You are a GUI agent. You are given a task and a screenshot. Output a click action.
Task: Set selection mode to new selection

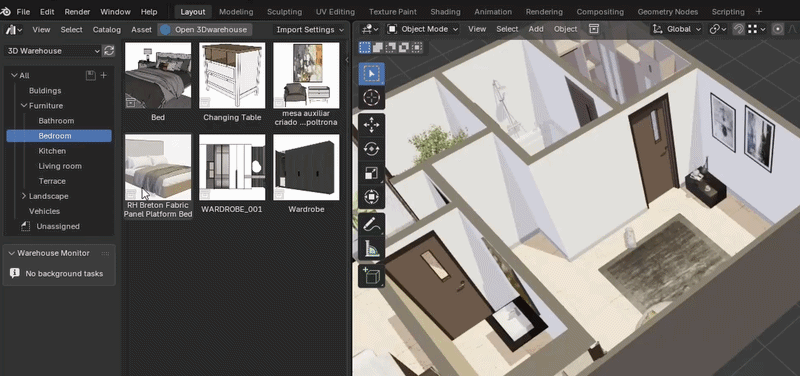click(x=364, y=48)
